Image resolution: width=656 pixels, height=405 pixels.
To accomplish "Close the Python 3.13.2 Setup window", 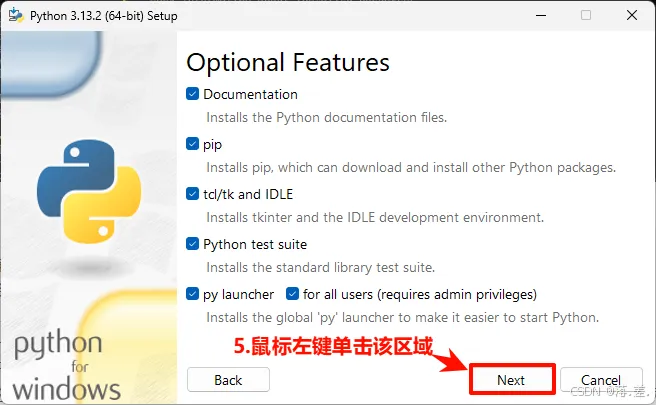I will [x=631, y=15].
